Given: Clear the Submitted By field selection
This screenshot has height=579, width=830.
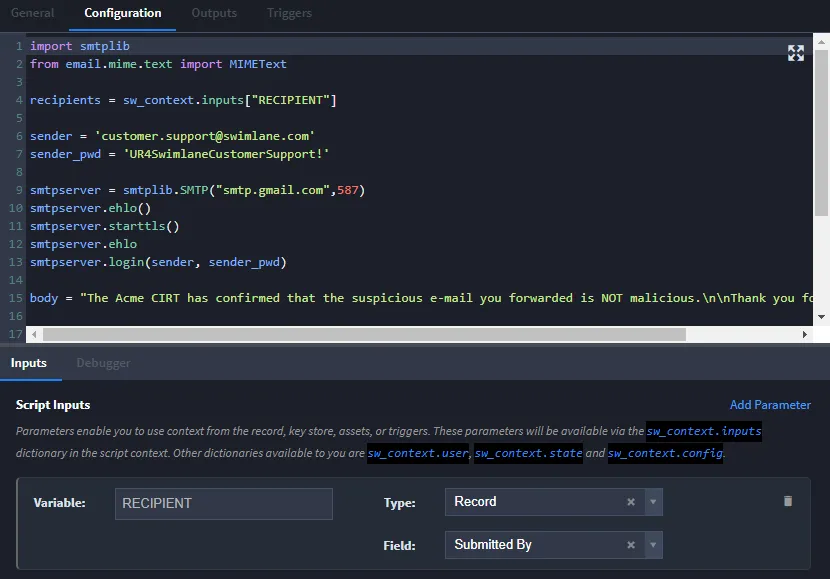Looking at the screenshot, I should 631,545.
